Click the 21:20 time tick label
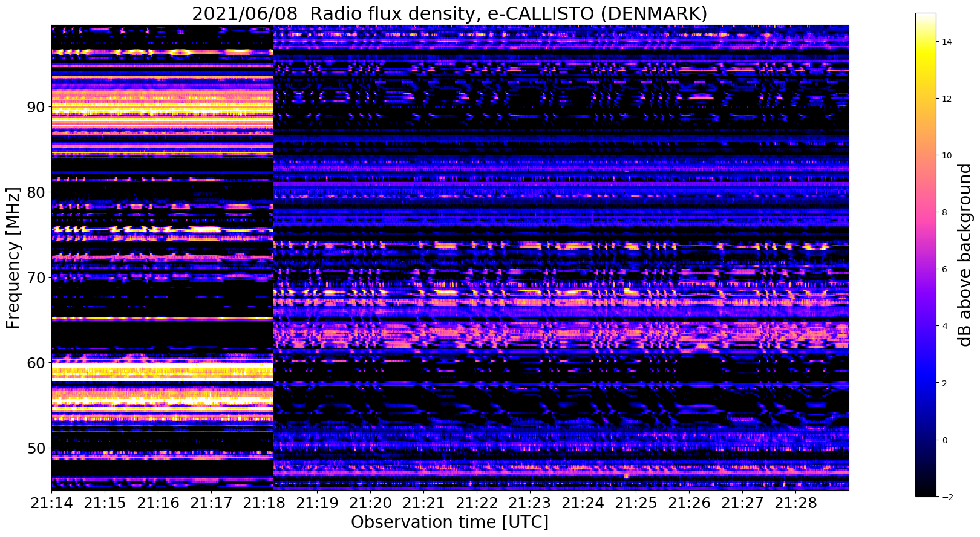 [x=370, y=503]
